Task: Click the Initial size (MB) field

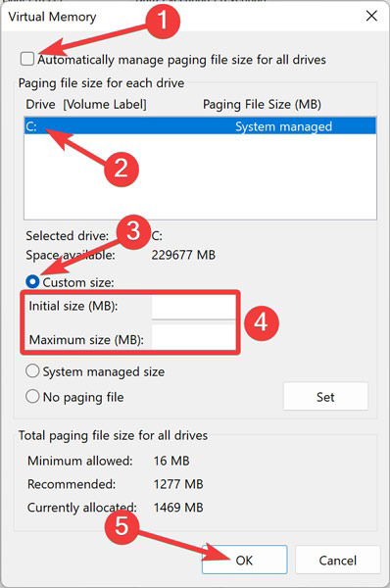Action: [x=193, y=307]
